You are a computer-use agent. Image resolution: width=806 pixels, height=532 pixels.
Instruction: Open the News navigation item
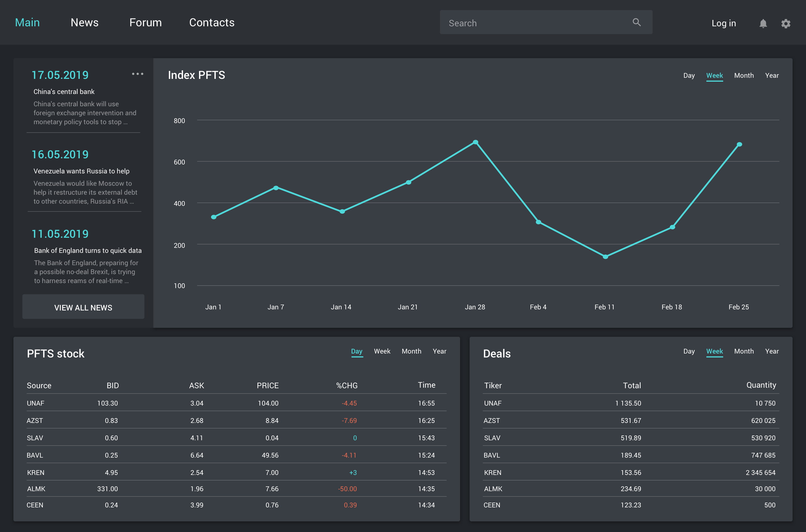(x=85, y=22)
